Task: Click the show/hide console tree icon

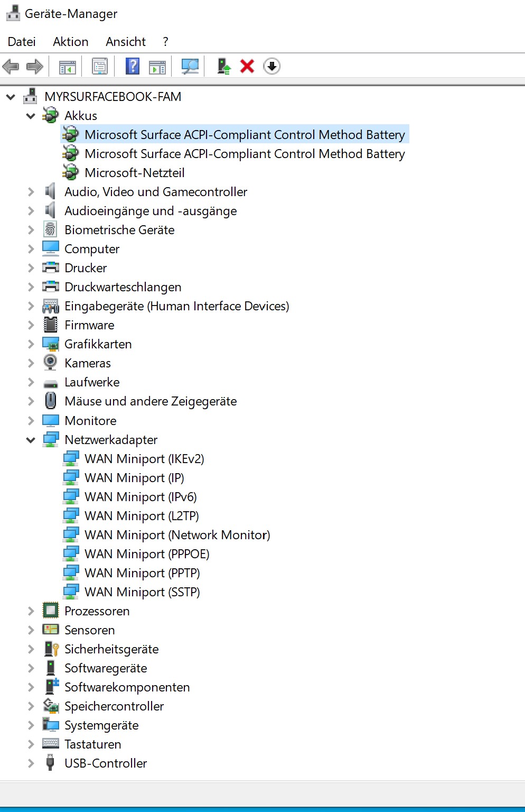Action: click(67, 67)
